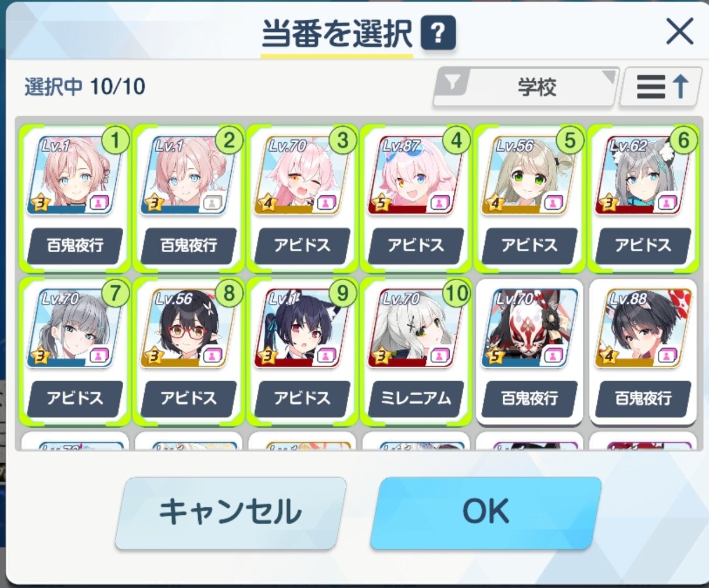
Task: Click the Lv.70 student numbered 3
Action: coord(302,198)
